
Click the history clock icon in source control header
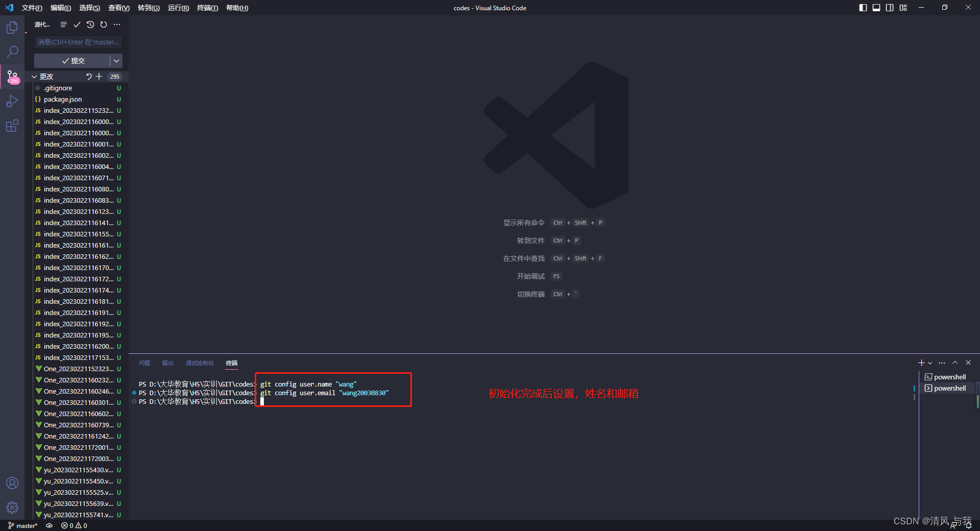coord(90,25)
